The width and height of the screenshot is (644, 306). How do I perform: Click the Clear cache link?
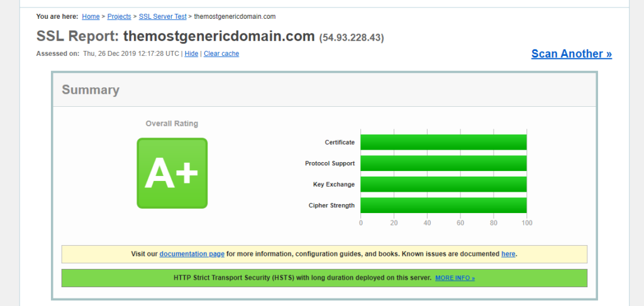[221, 54]
